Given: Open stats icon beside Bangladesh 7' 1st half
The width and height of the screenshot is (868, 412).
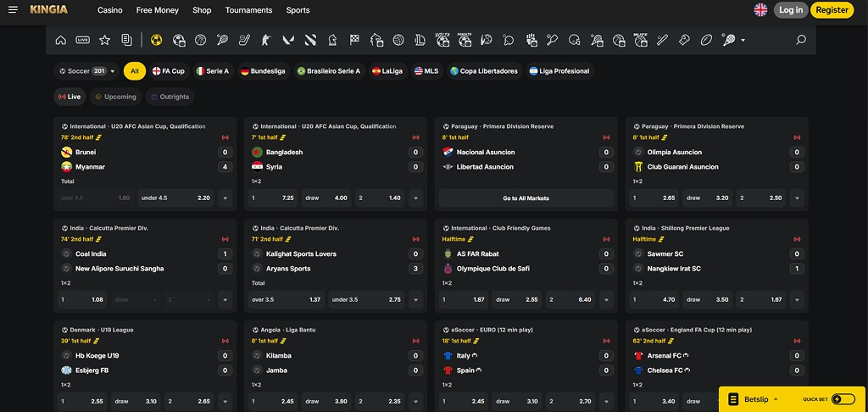Looking at the screenshot, I should pyautogui.click(x=283, y=137).
